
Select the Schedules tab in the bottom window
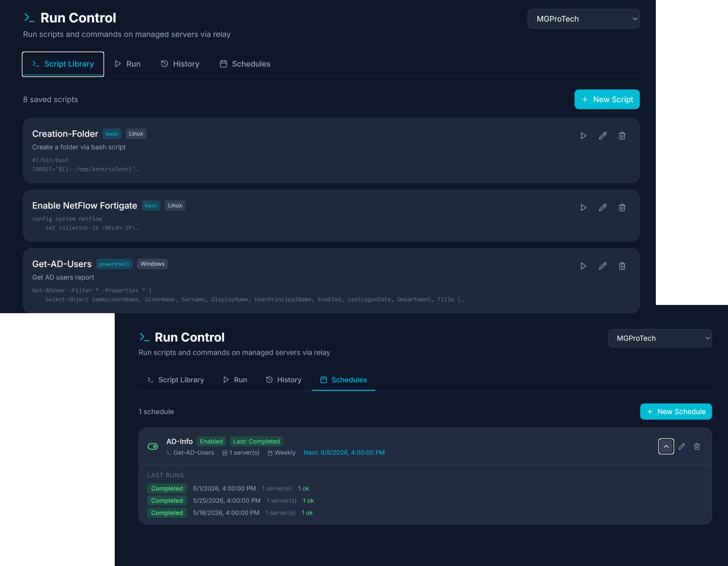(343, 380)
